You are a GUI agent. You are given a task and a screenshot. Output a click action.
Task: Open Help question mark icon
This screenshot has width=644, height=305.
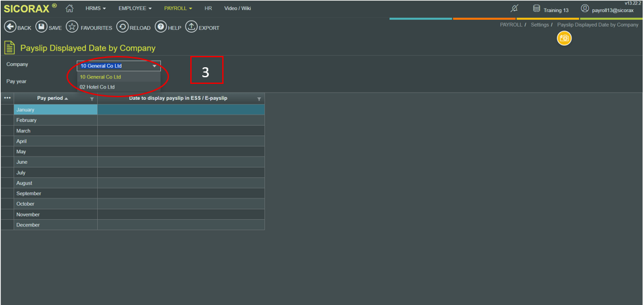tap(160, 27)
